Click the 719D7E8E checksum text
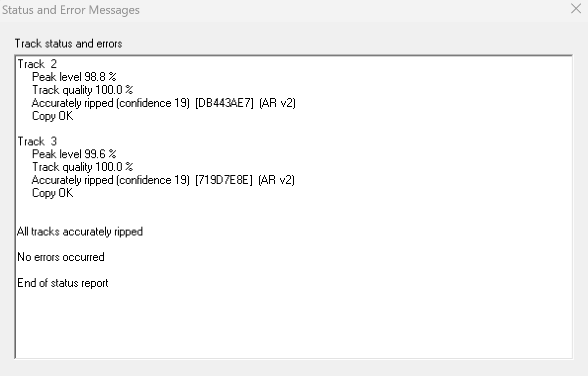Image resolution: width=588 pixels, height=376 pixels. pos(224,180)
